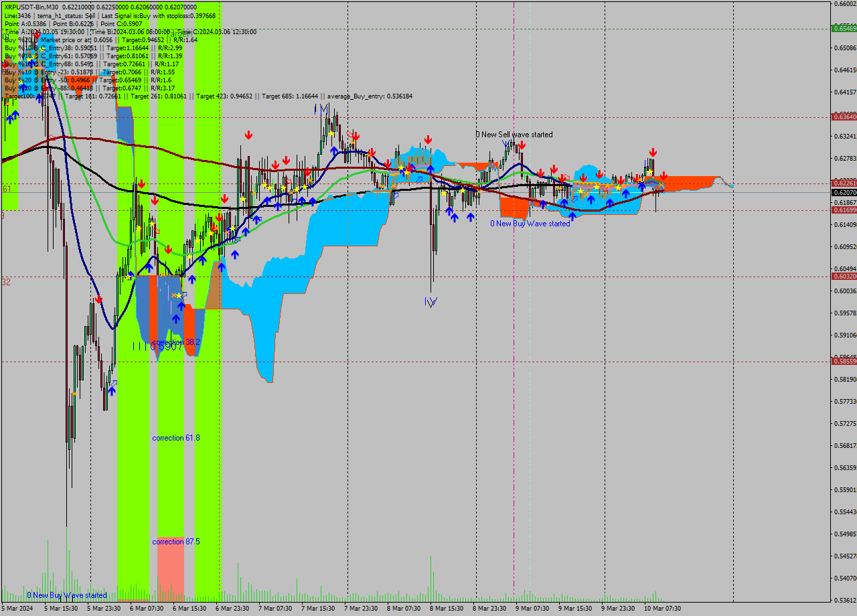Click the '6 Mar 07:30' time label
This screenshot has height=616, width=857.
[x=147, y=609]
